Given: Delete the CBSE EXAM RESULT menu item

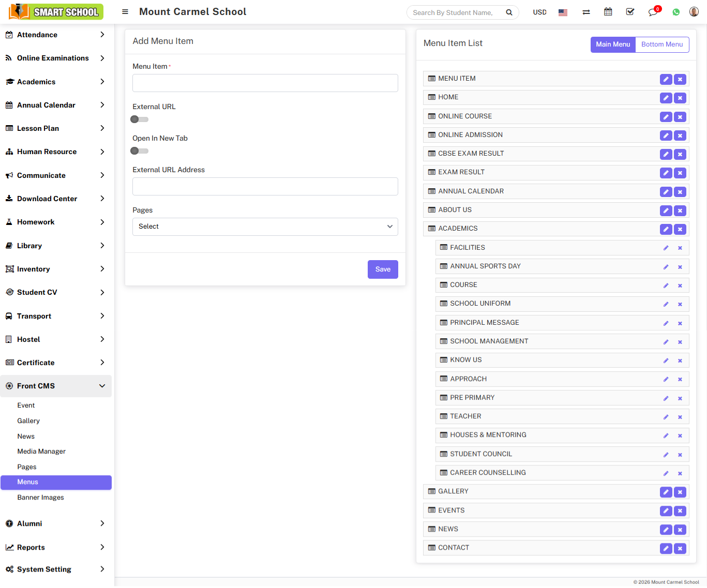Looking at the screenshot, I should coord(680,154).
